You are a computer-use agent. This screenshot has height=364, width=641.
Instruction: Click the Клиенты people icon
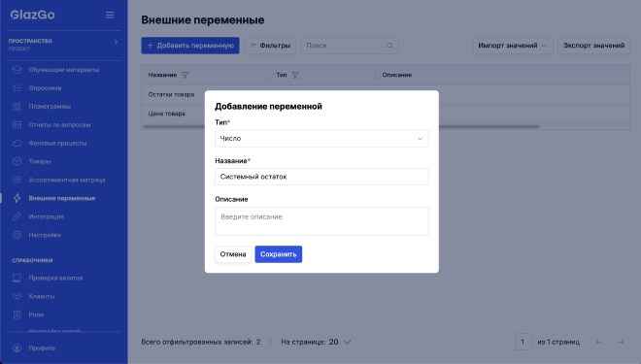(x=17, y=297)
